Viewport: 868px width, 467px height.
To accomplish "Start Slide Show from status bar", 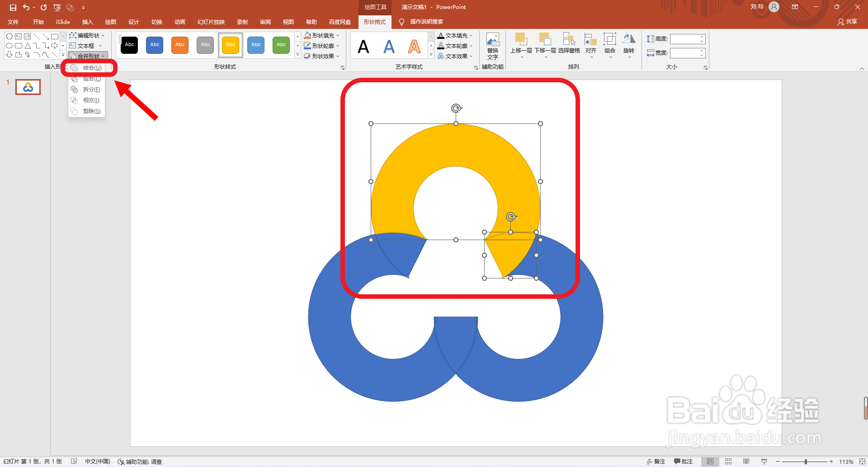I will pos(764,462).
